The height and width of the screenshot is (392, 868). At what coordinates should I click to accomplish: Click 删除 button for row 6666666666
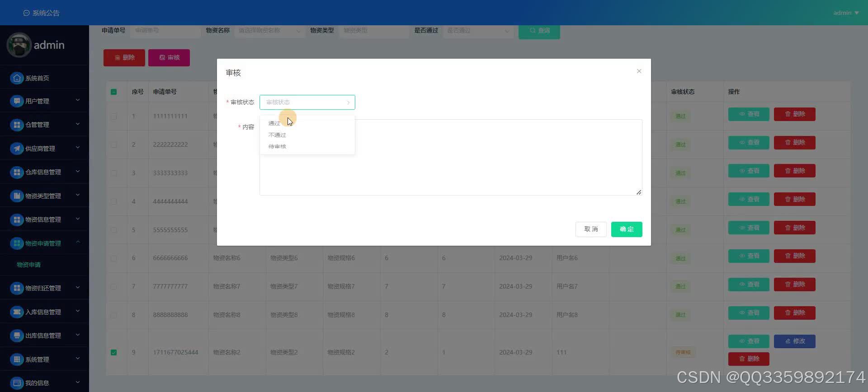795,256
